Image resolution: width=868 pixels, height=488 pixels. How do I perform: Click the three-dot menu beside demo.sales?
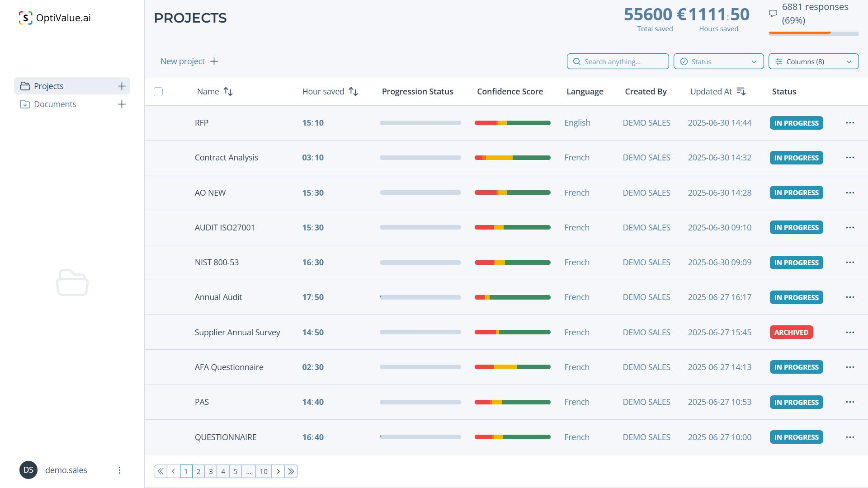click(119, 470)
